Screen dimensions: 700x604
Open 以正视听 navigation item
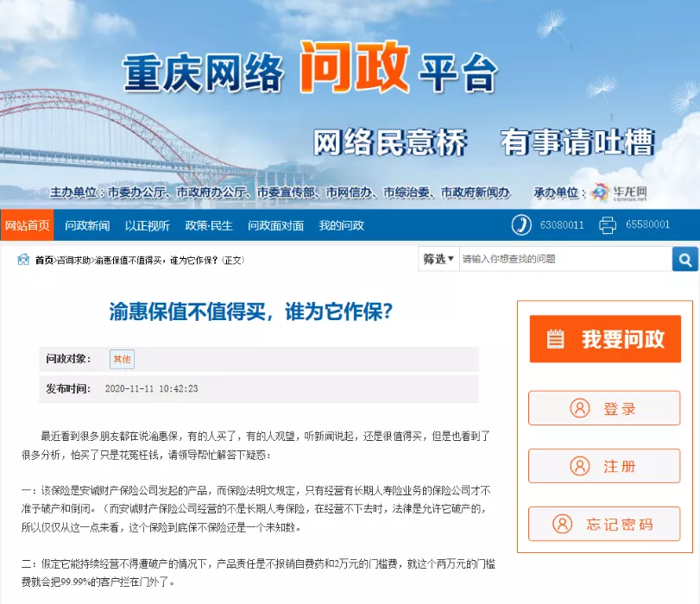(147, 225)
